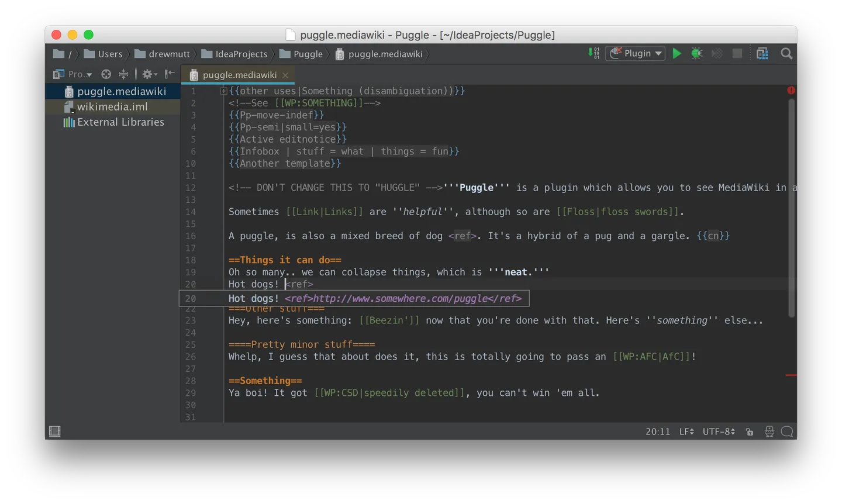Run the Plugin configuration with green play
The height and width of the screenshot is (504, 842).
677,54
